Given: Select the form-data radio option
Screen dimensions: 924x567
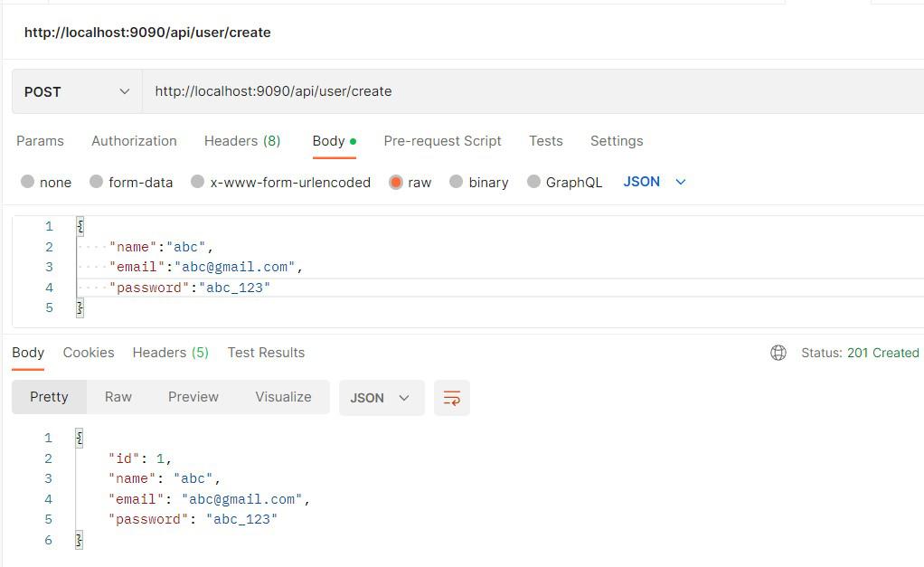Looking at the screenshot, I should tap(97, 182).
